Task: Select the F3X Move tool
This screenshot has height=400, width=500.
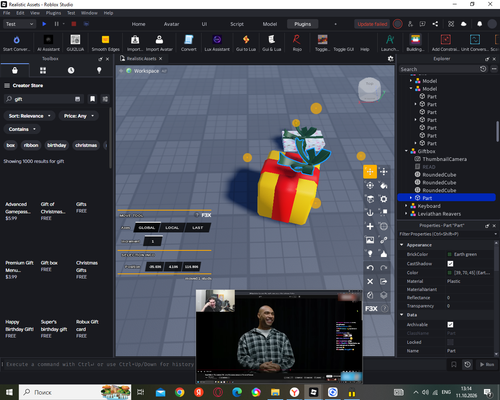Action: 370,172
